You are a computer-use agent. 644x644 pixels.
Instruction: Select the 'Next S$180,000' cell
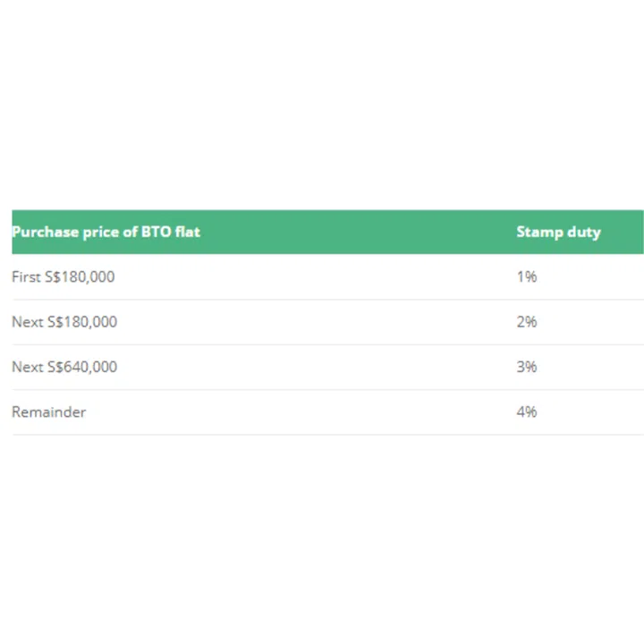tap(64, 322)
